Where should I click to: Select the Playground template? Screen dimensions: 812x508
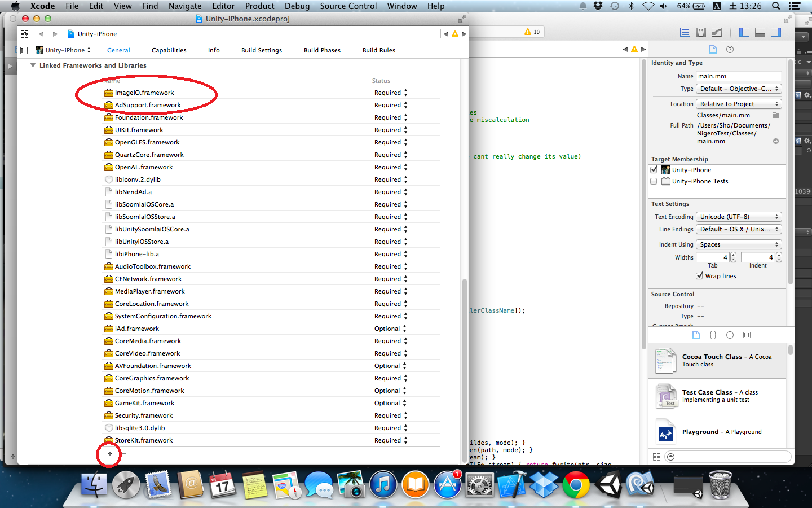tap(718, 432)
